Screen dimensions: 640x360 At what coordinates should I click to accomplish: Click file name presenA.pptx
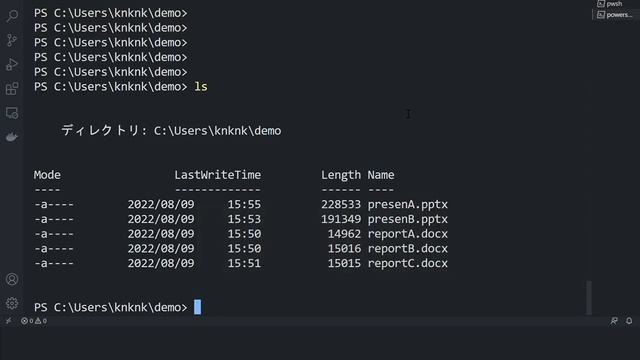(407, 204)
